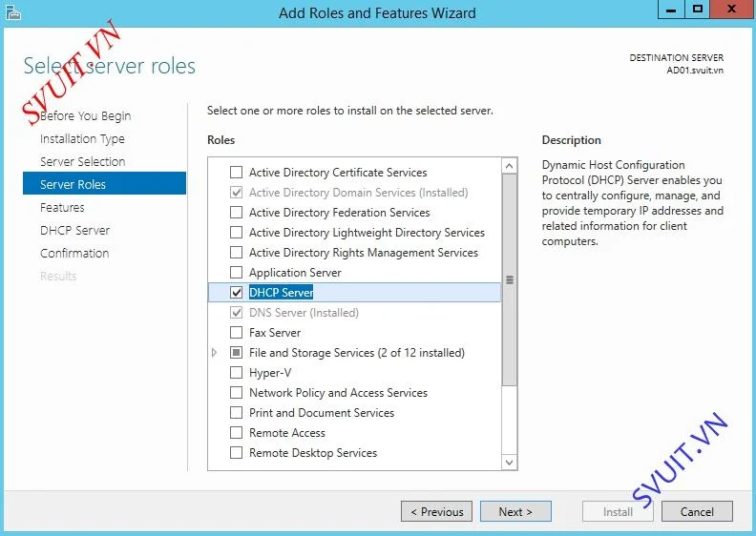Minimize the wizard window

pos(671,10)
